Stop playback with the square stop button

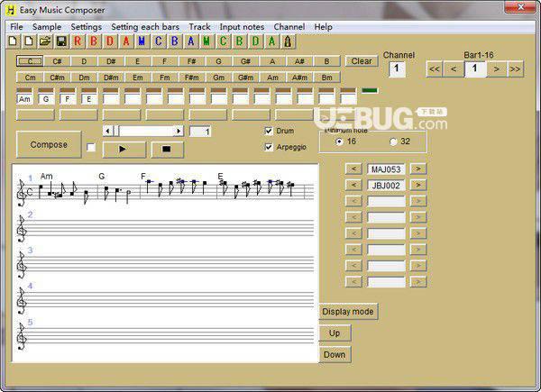coord(167,150)
